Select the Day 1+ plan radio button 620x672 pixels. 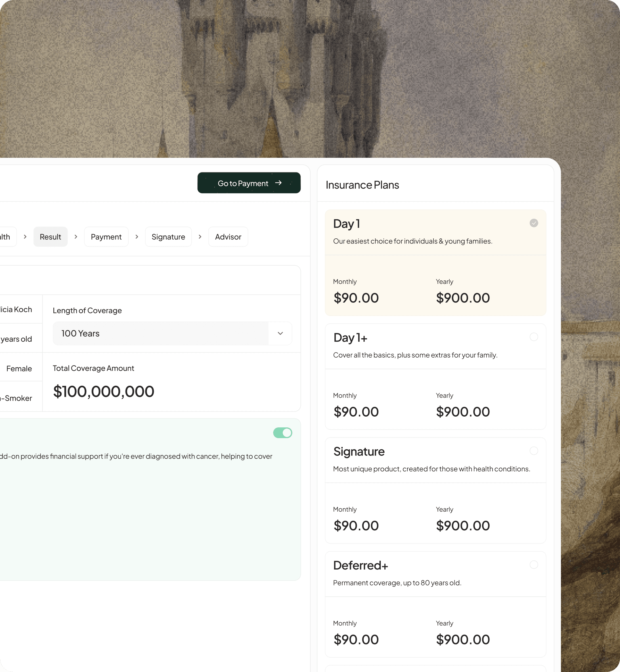pyautogui.click(x=533, y=337)
